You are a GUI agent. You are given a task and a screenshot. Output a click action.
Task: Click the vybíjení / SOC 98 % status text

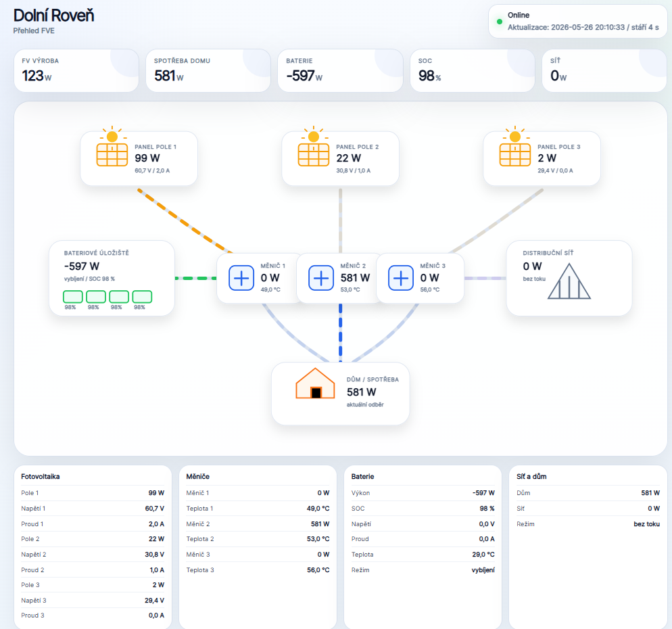(89, 279)
